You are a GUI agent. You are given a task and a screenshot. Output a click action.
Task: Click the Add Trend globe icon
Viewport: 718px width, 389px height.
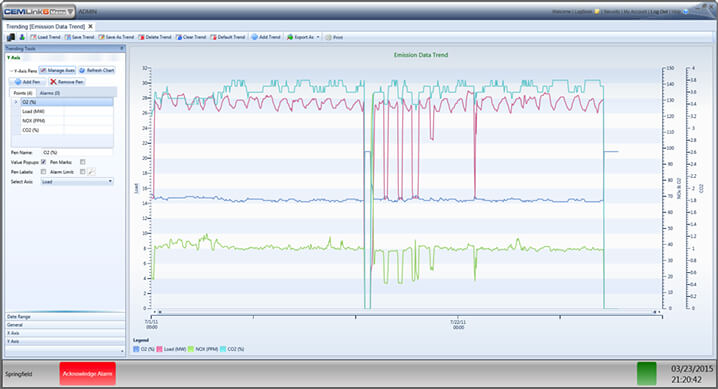255,37
